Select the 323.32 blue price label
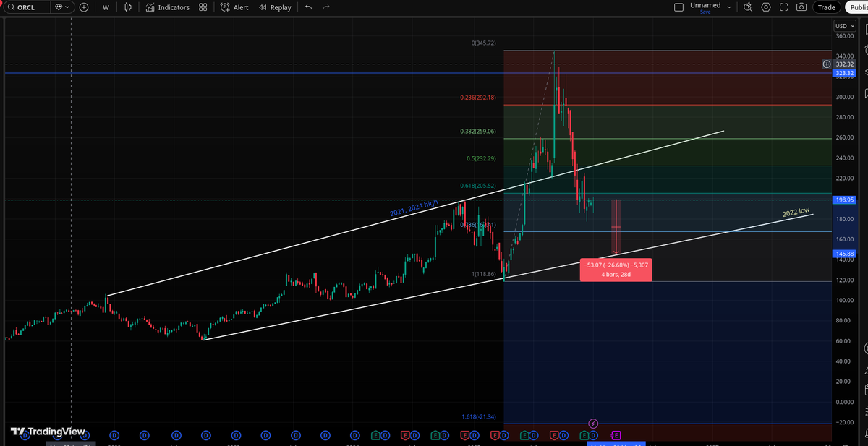868x446 pixels. point(845,73)
